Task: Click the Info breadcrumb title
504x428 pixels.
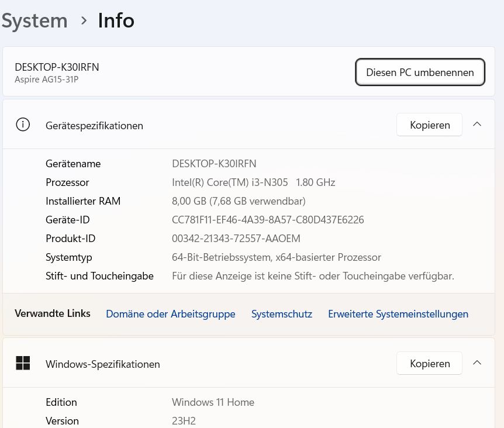Action: pyautogui.click(x=116, y=20)
